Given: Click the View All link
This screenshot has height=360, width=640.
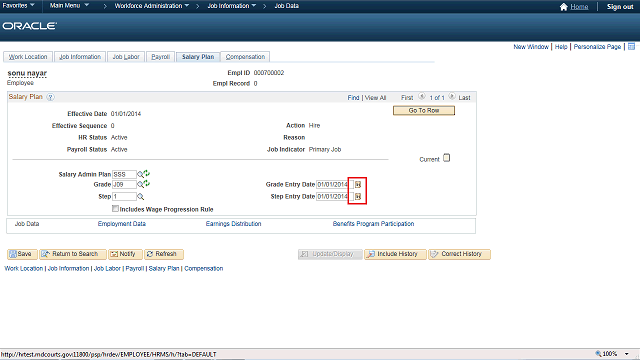Looking at the screenshot, I should click(x=375, y=98).
